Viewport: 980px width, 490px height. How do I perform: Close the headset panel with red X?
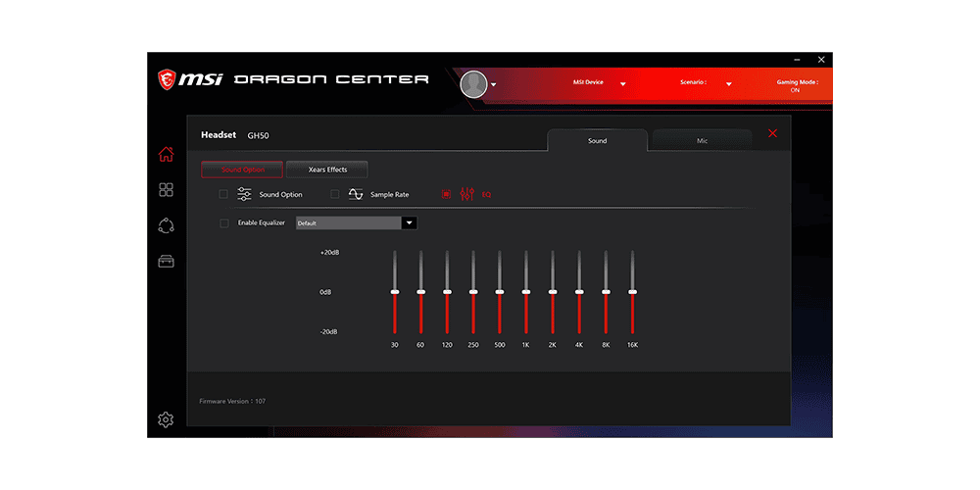click(x=772, y=133)
